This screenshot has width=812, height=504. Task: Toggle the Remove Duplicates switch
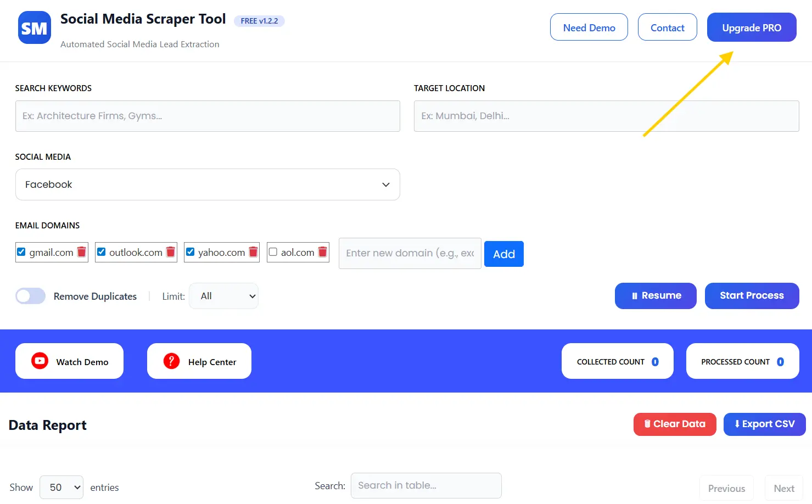tap(31, 296)
